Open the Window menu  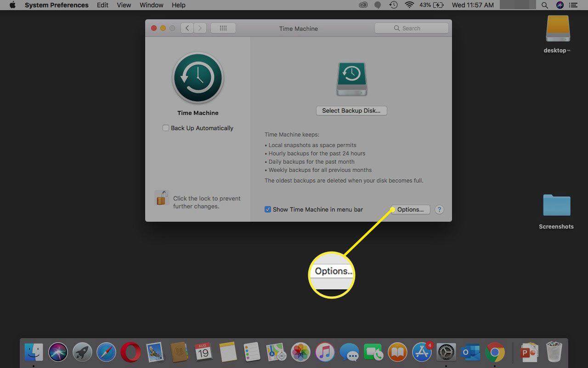click(152, 5)
